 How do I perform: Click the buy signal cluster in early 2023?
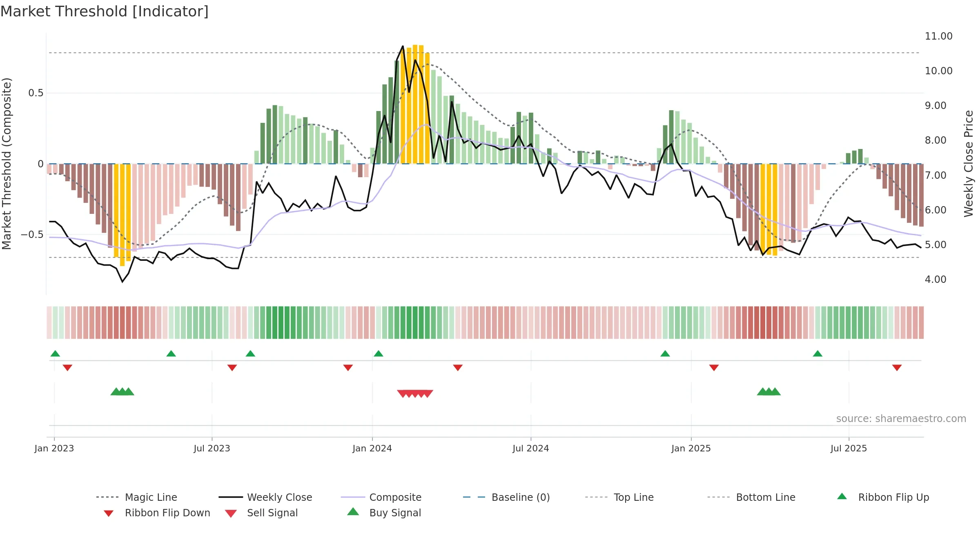pyautogui.click(x=122, y=391)
